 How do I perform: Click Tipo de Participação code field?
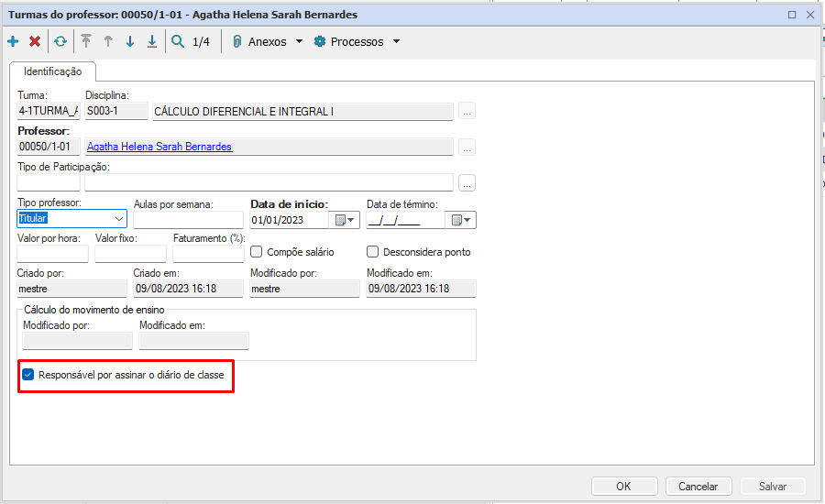tap(49, 182)
